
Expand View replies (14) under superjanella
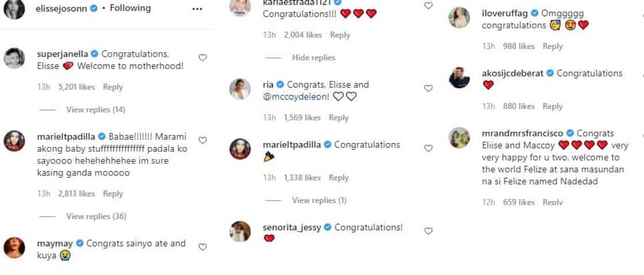click(x=95, y=110)
